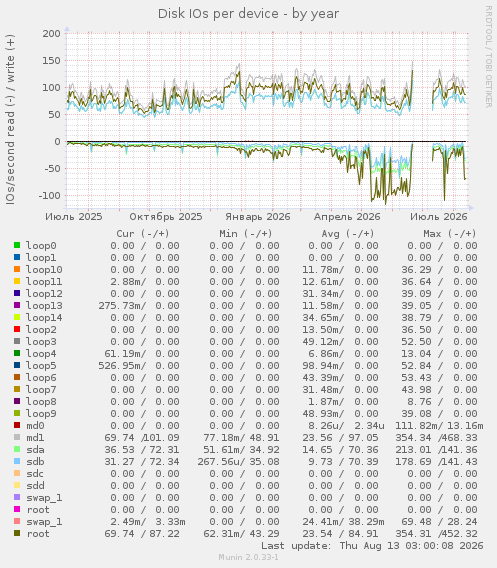Click the 'loop6' device label

41,377
